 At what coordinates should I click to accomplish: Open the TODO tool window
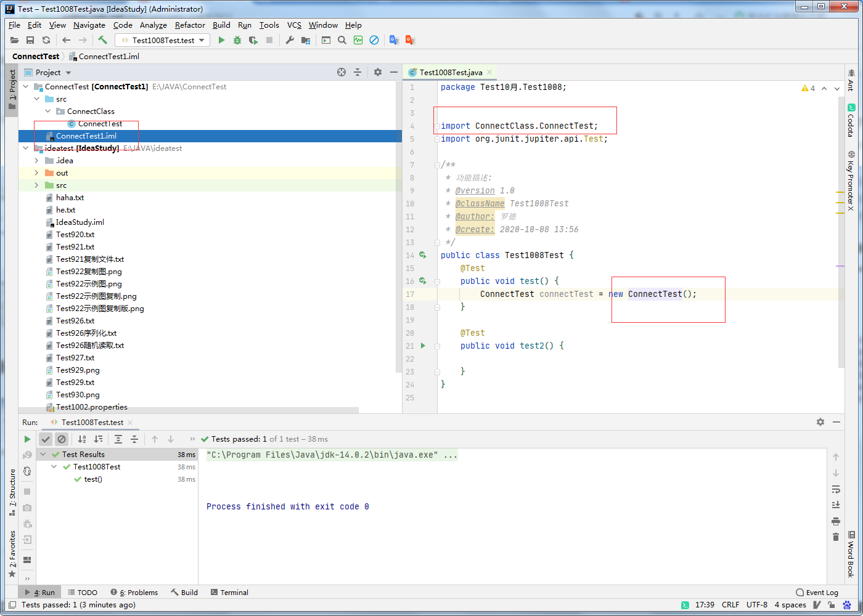pyautogui.click(x=83, y=593)
